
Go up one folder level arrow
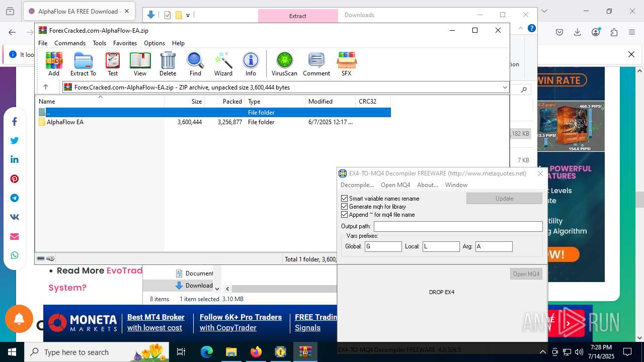(46, 87)
